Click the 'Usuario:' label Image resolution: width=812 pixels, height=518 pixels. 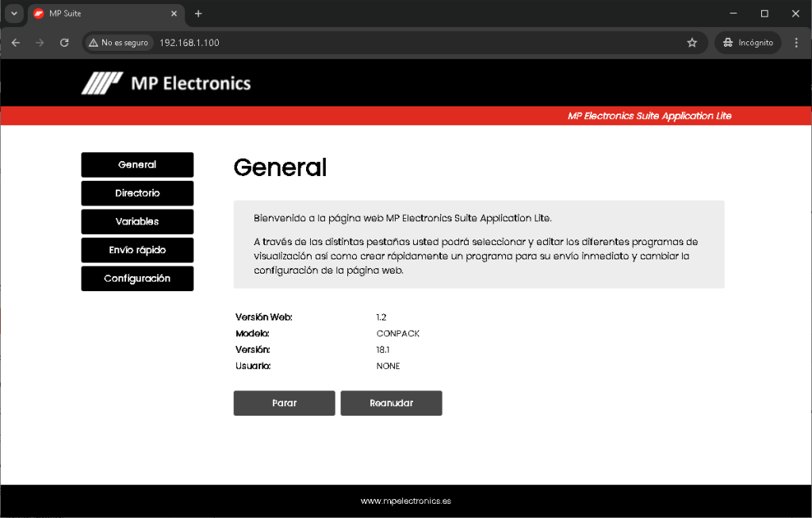click(x=253, y=366)
